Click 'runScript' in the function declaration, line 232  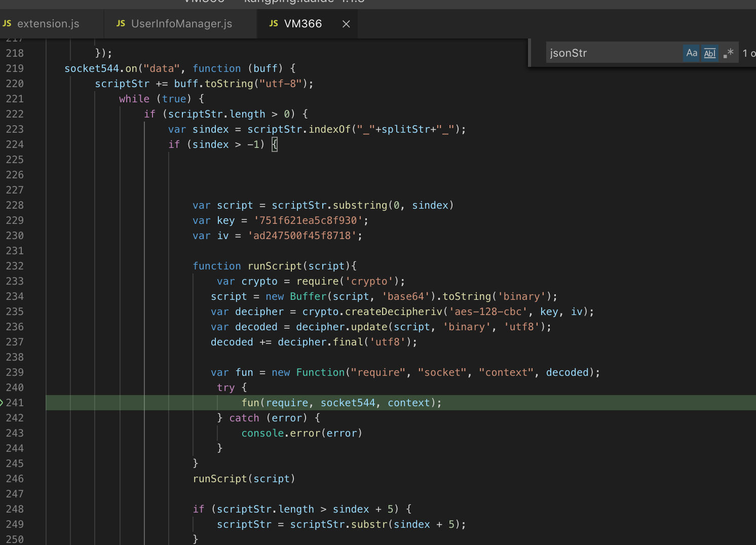(x=275, y=266)
